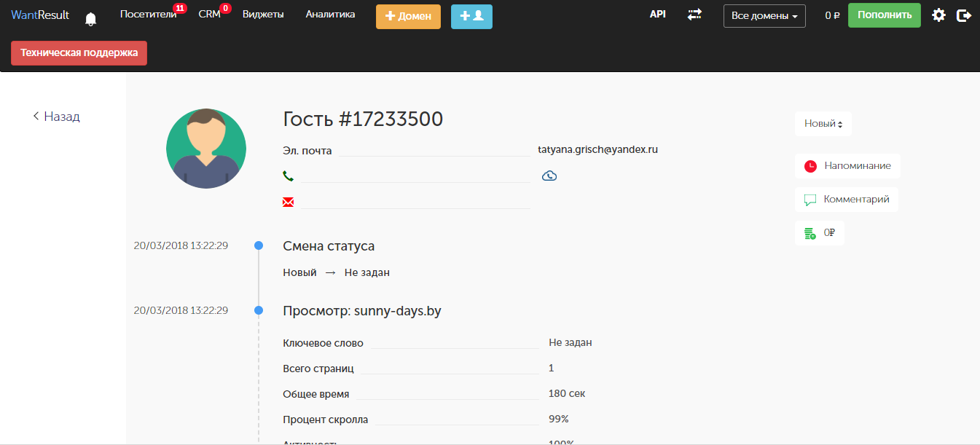Click the green phone icon
This screenshot has width=980, height=445.
pos(288,176)
